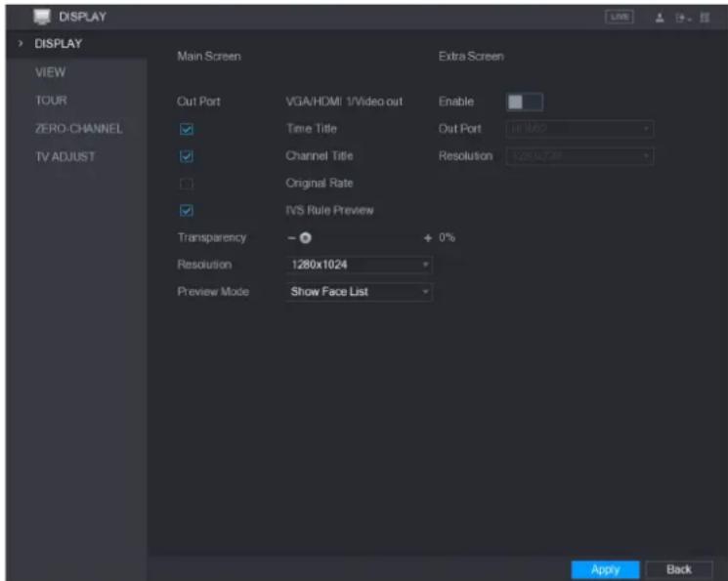Toggle the Extra Screen Enable switch
Screen dimensions: 728x581
pyautogui.click(x=524, y=102)
